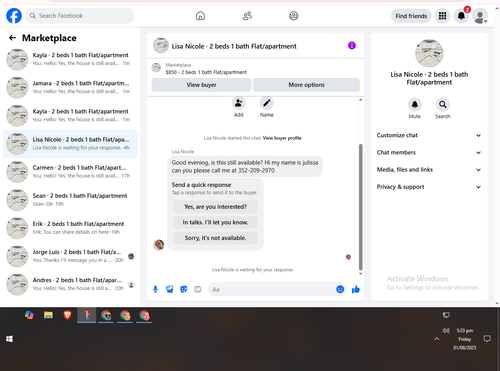Image resolution: width=500 pixels, height=371 pixels.
Task: Click the Facebook logo
Action: [14, 16]
